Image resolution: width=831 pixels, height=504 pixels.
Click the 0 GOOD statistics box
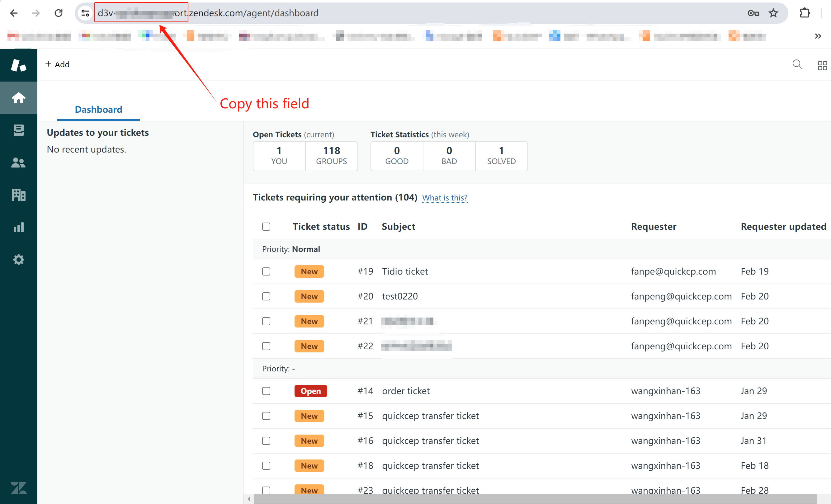pyautogui.click(x=397, y=156)
